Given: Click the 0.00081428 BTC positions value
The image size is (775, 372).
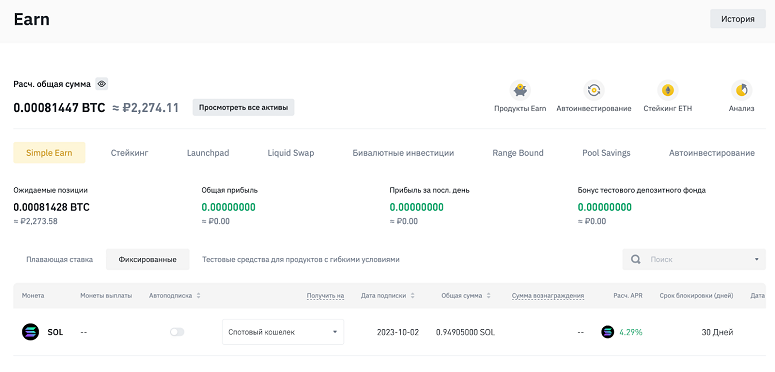Looking at the screenshot, I should tap(51, 207).
